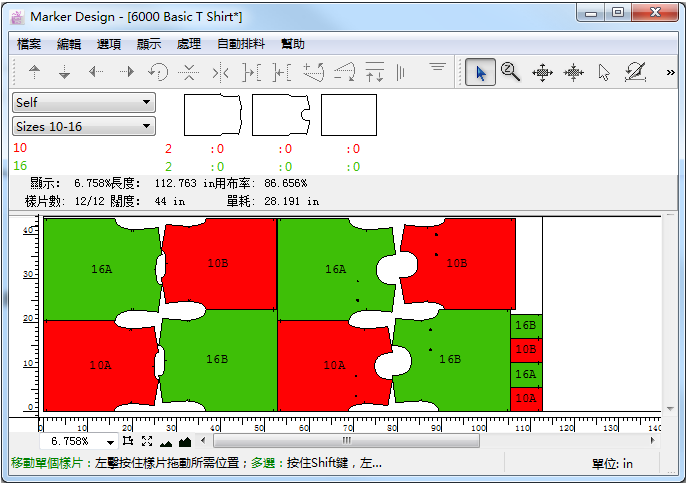Expand the toolbar overflow chevron
The image size is (687, 486).
click(x=670, y=72)
